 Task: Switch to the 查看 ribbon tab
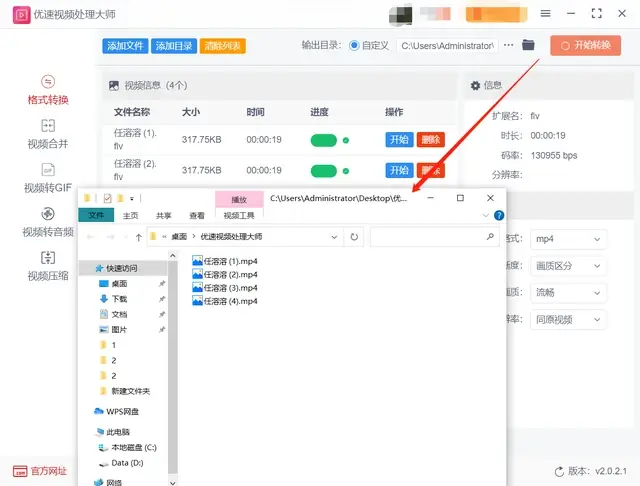[197, 215]
